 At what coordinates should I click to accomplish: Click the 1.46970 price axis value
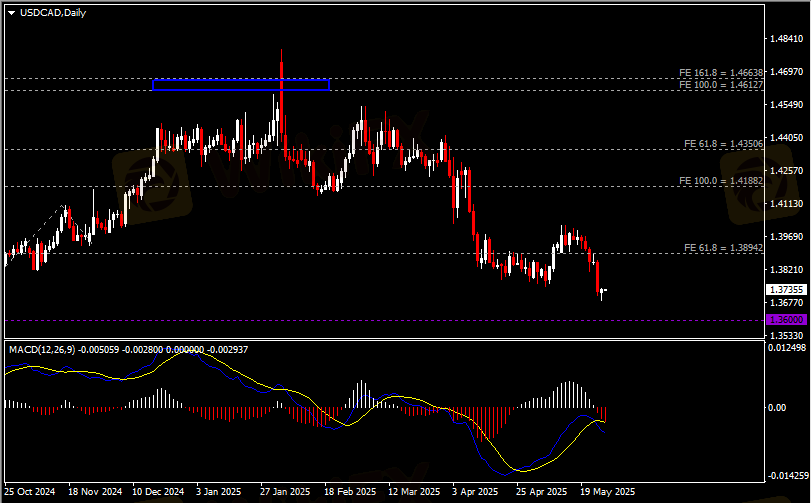coord(787,72)
